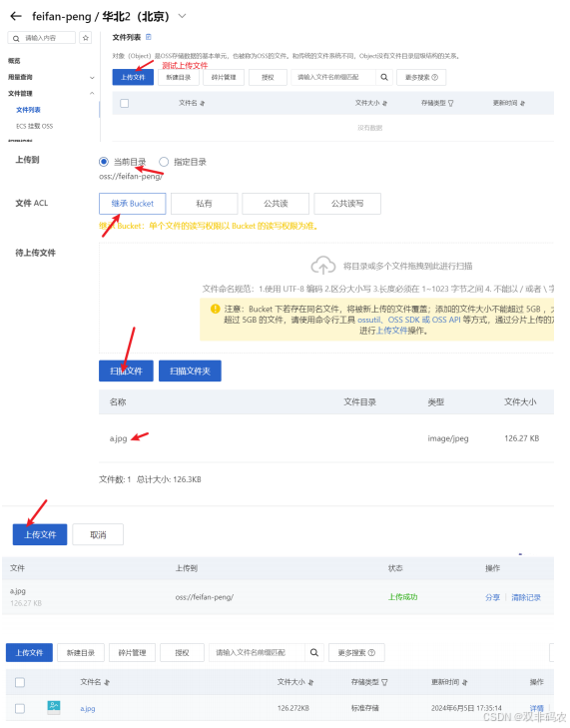Choose the 私有 ACL option
570x728 pixels.
pos(205,204)
